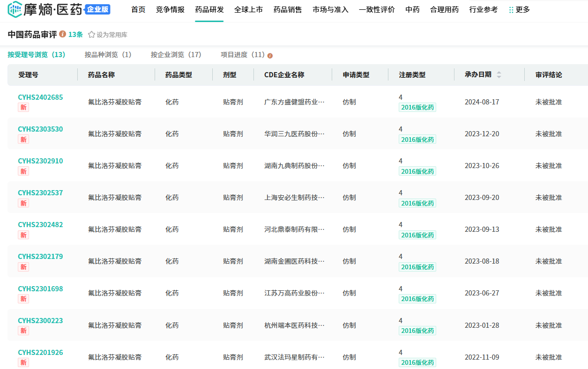Switch to the 按品种浏览 tab
This screenshot has height=369, width=588.
108,55
